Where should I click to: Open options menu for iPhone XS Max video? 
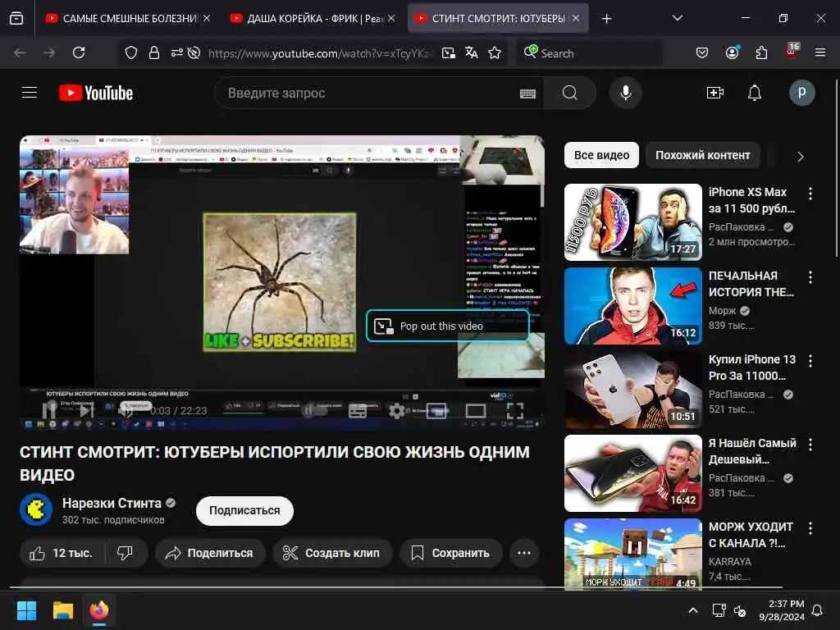point(810,194)
